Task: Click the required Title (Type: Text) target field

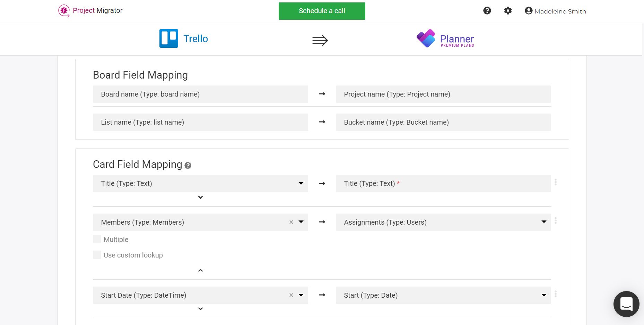Action: pos(443,183)
